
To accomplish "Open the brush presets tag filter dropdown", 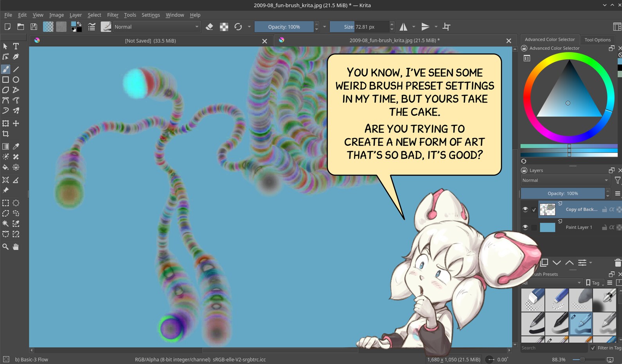I will click(552, 283).
